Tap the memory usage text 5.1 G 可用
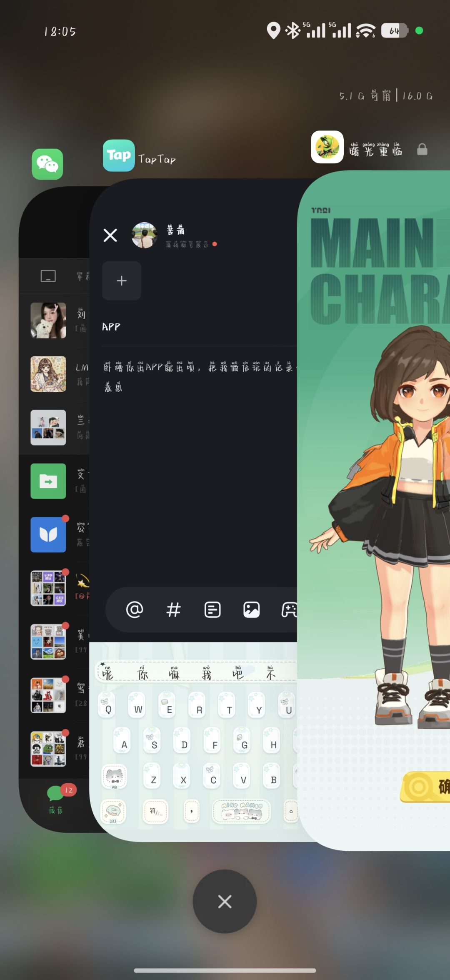 pos(365,96)
